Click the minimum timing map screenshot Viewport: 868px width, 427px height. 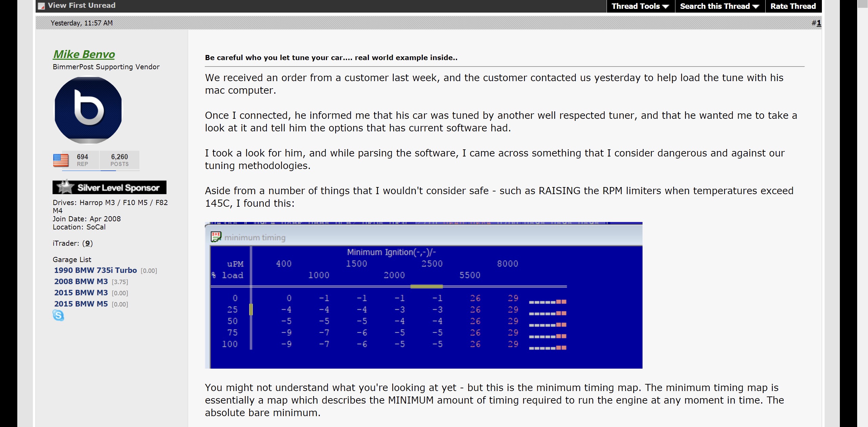tap(423, 295)
